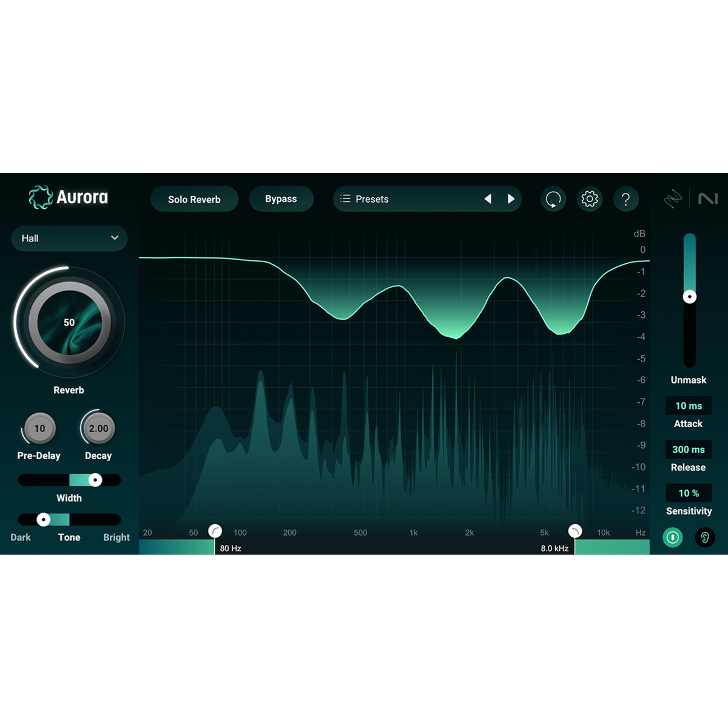Click the 'Width' label
The width and height of the screenshot is (728, 728).
(69, 498)
